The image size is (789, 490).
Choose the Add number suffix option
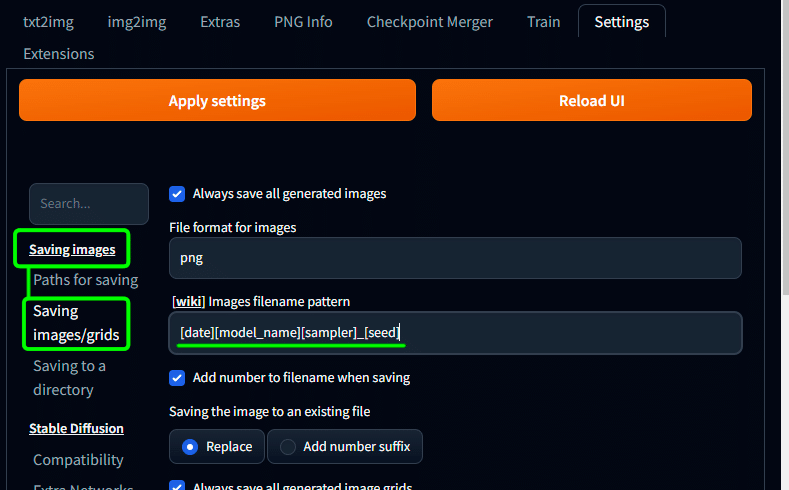coord(345,447)
